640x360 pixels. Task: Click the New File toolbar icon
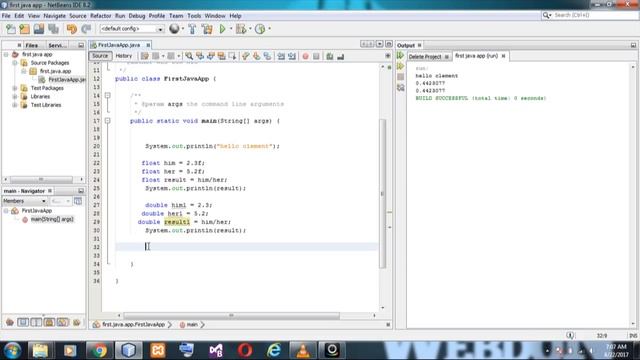tap(11, 29)
